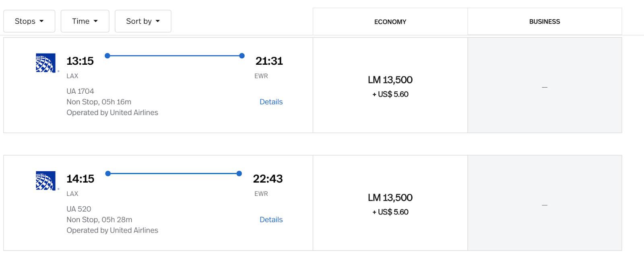Click the route line of the 13:15 flight
Image resolution: width=644 pixels, height=265 pixels.
coord(174,56)
